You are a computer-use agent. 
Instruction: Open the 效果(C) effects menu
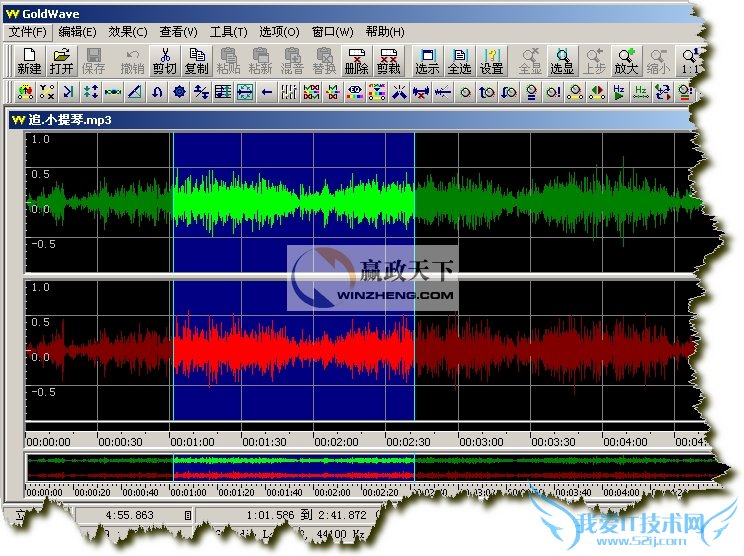[127, 32]
